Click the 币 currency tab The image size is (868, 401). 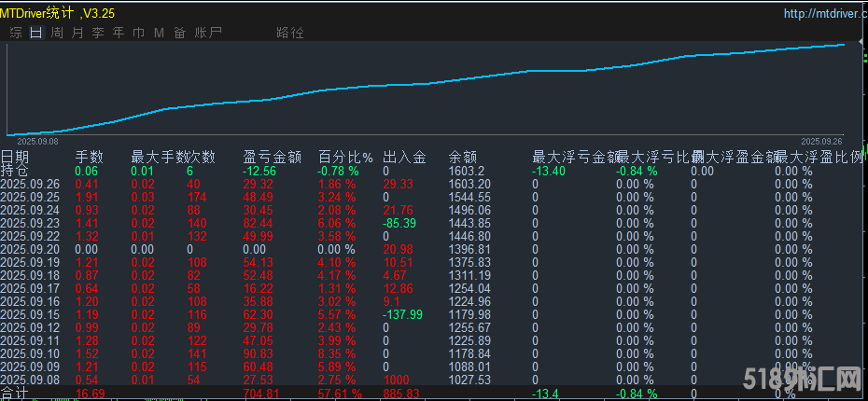click(x=138, y=33)
